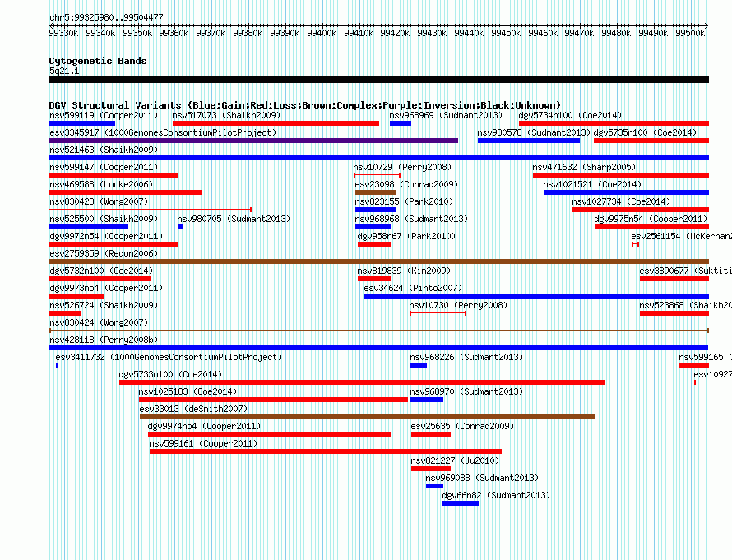Select the nsv10730 (Perry2008) label
732x560 pixels.
click(458, 305)
